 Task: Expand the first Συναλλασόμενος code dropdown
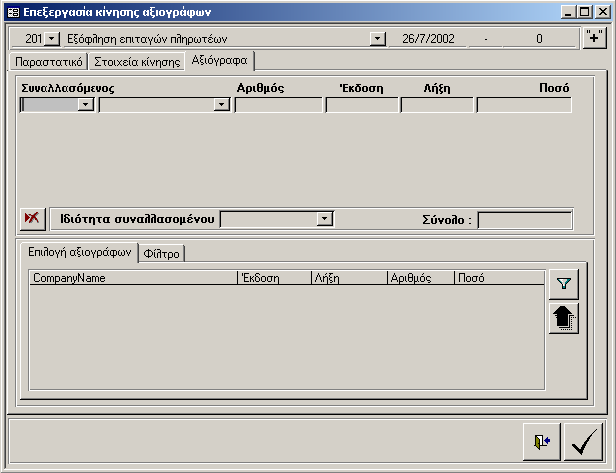pos(86,105)
